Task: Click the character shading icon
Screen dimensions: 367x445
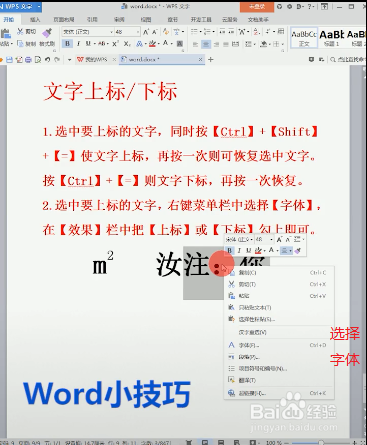Action: pos(180,44)
